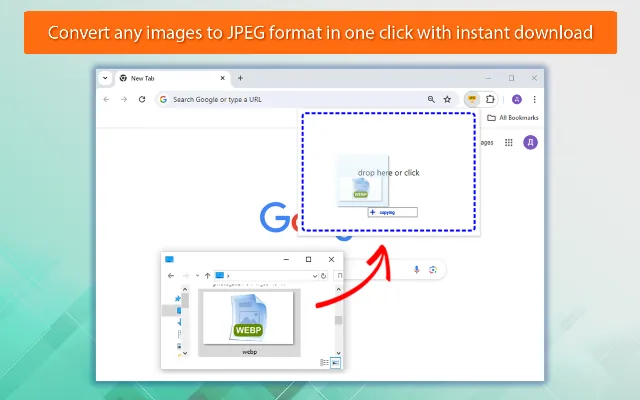The height and width of the screenshot is (400, 640).
Task: Select the webp file thumbnail in Explorer
Action: 248,318
